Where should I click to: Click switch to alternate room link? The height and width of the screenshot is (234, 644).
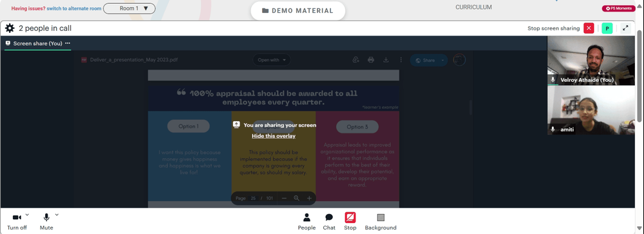point(74,8)
